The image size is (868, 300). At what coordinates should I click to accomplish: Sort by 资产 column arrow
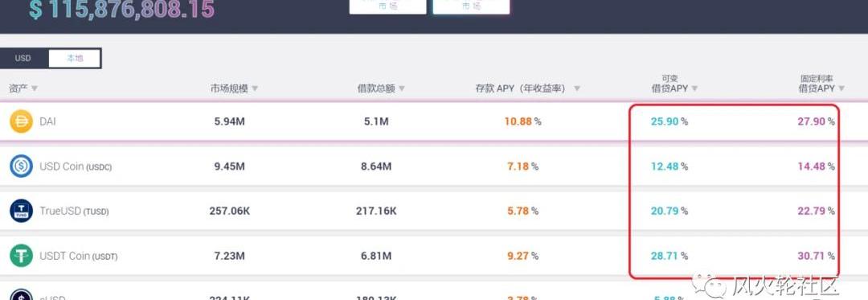(35, 88)
